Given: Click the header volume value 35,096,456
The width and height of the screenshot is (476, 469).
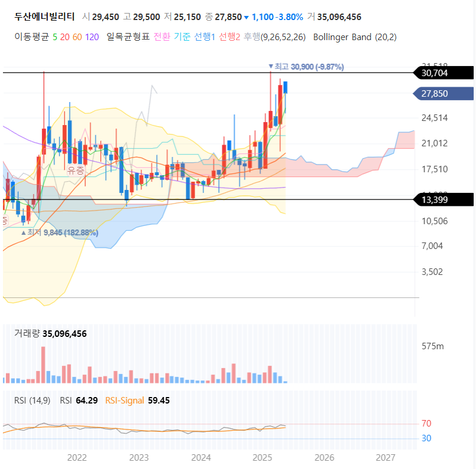Looking at the screenshot, I should [x=339, y=17].
